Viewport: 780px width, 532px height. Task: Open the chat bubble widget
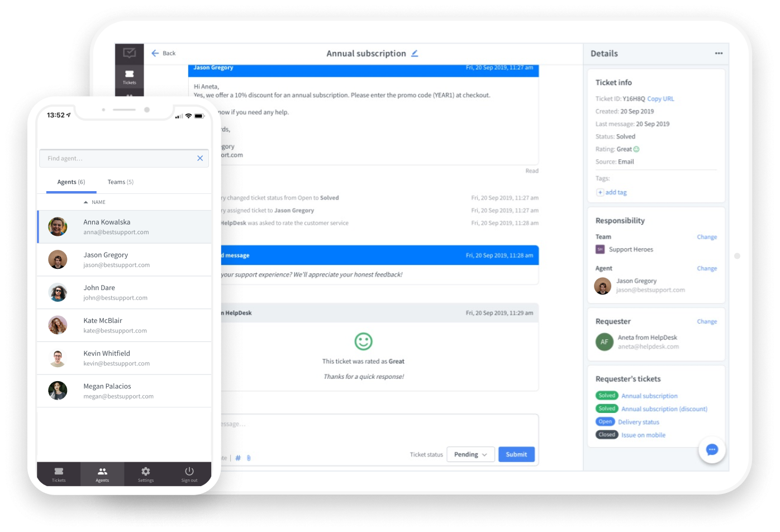711,450
